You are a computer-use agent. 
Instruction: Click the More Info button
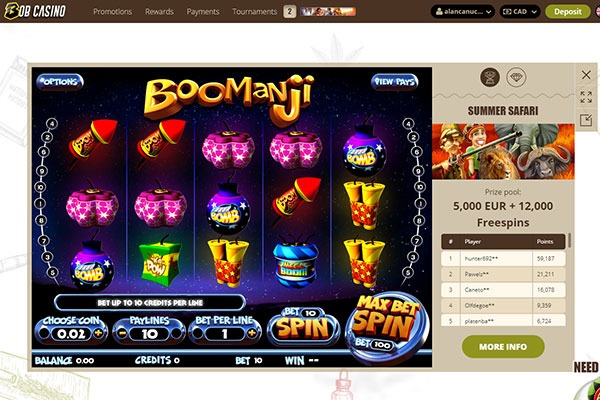[503, 346]
